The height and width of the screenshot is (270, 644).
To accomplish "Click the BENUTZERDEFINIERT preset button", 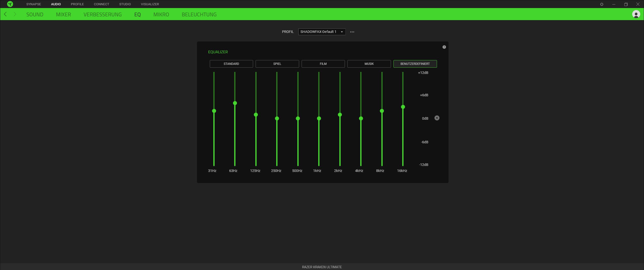I will pos(415,64).
